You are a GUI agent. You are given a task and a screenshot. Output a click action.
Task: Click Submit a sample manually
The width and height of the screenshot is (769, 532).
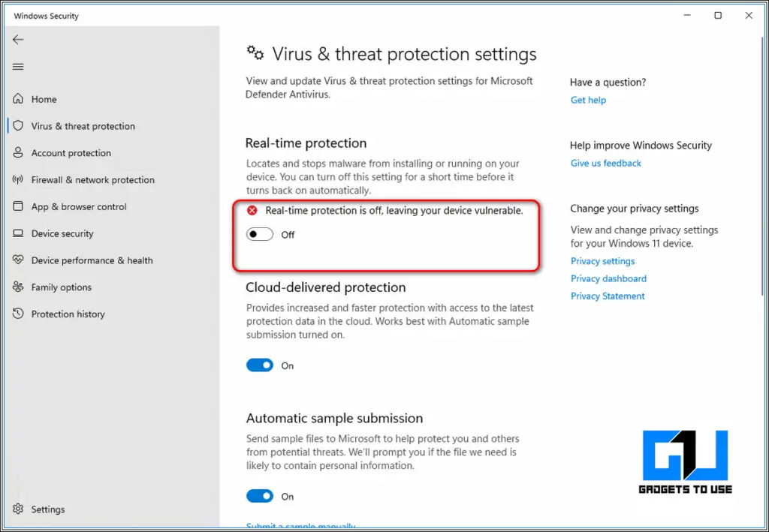coord(300,526)
